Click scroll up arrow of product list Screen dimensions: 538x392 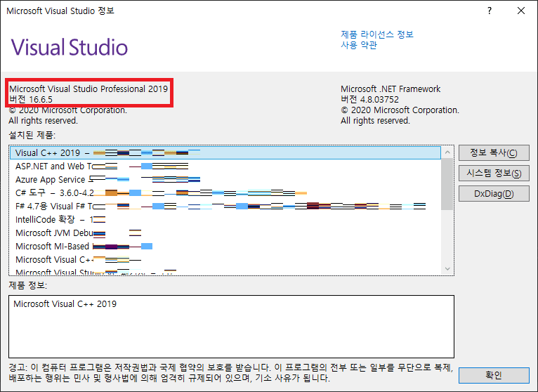tap(447, 152)
